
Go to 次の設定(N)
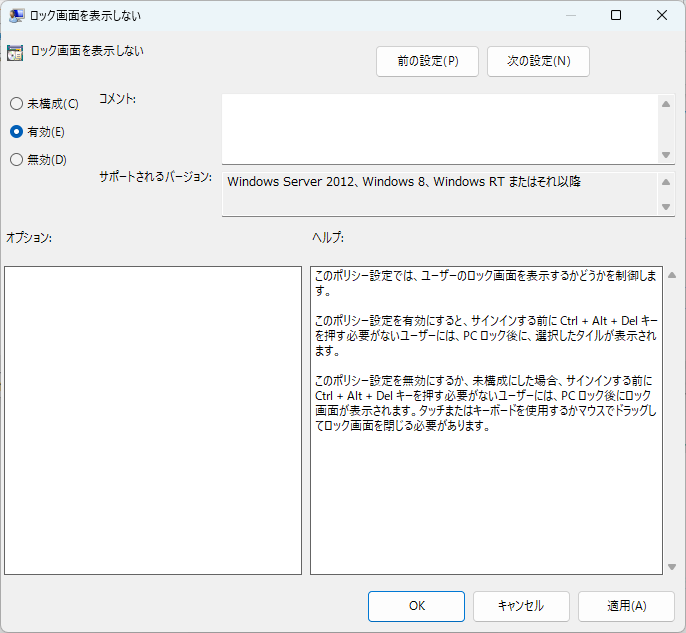(538, 61)
